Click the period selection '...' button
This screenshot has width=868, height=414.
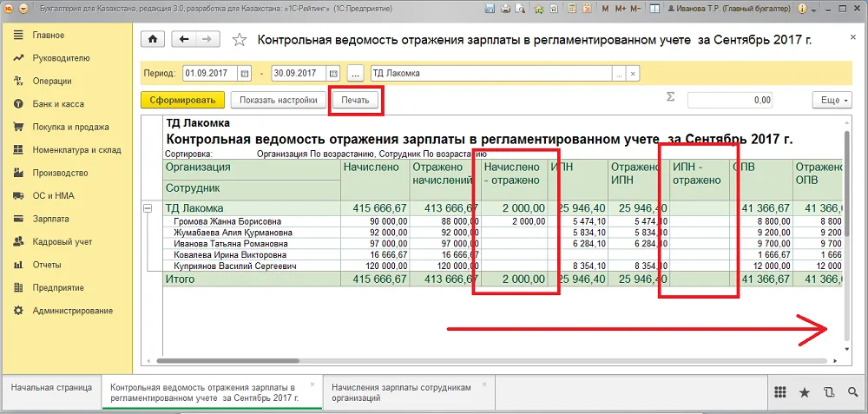[x=355, y=73]
